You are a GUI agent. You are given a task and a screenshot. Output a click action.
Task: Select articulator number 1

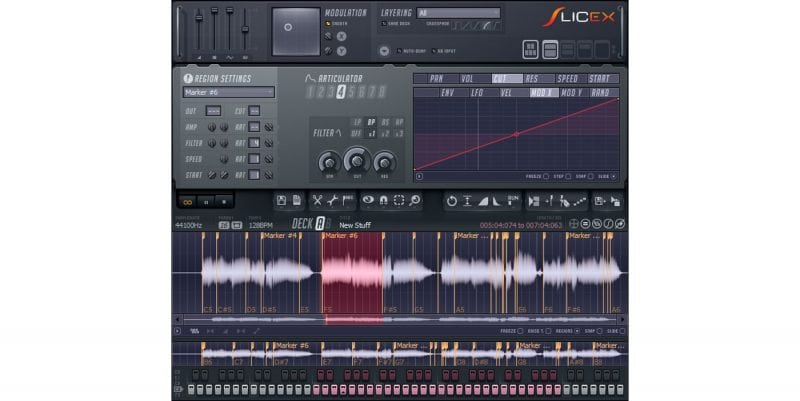tap(310, 92)
